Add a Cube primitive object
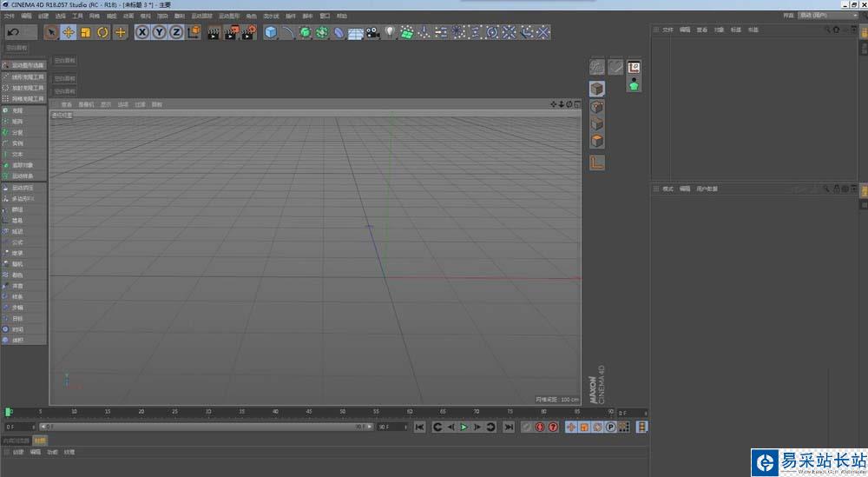The image size is (868, 477). (271, 32)
